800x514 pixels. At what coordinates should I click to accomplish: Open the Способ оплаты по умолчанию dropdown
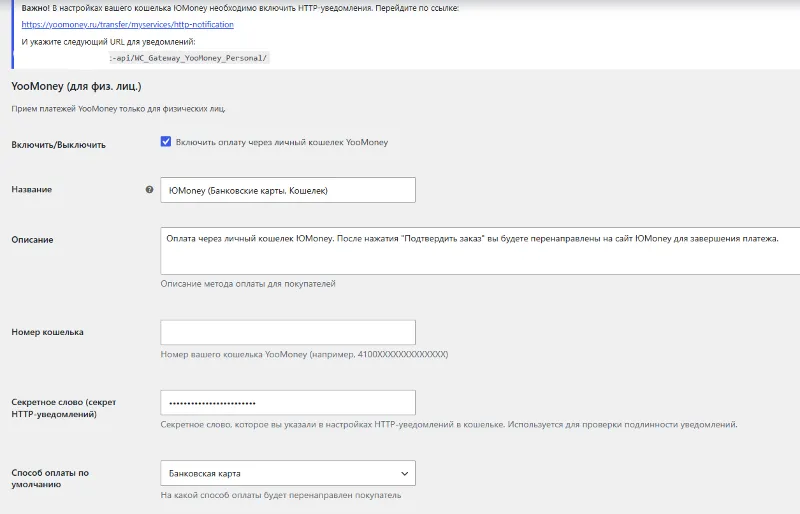(x=288, y=473)
